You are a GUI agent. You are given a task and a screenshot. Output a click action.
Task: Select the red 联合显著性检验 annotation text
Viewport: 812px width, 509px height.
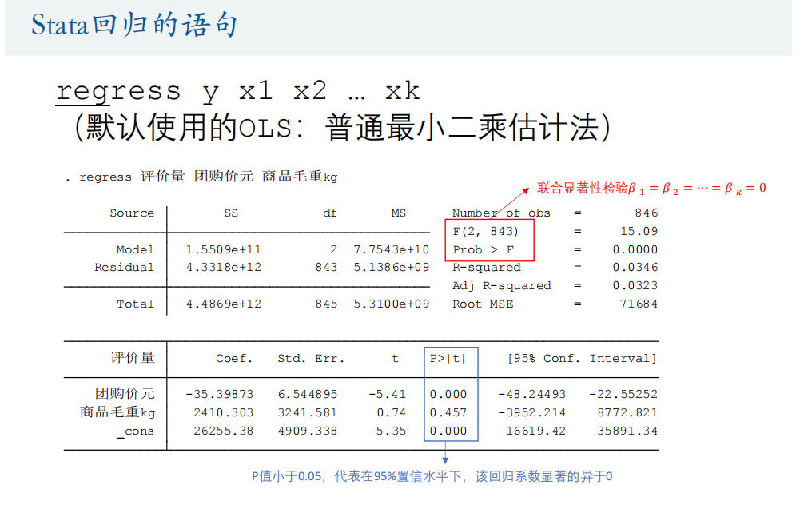pyautogui.click(x=651, y=189)
